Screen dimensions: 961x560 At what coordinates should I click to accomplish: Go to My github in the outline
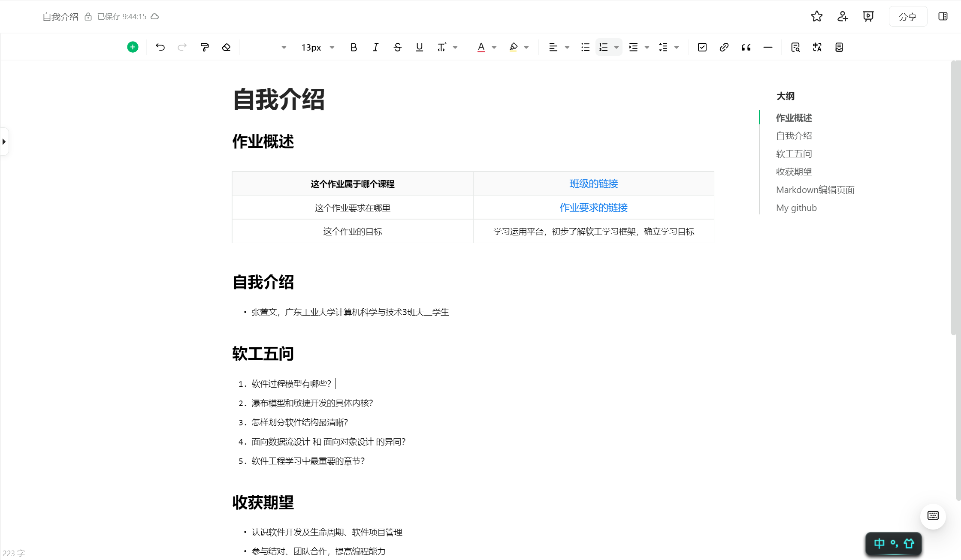coord(796,208)
